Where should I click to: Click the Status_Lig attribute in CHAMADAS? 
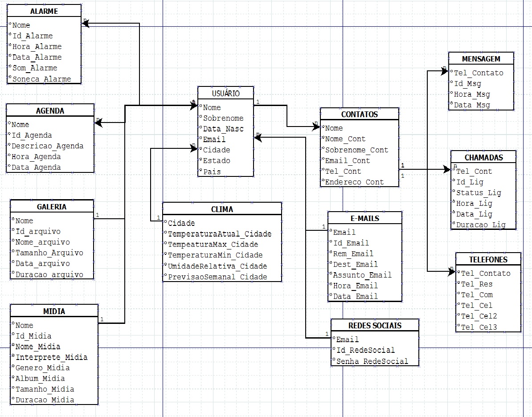tap(479, 192)
